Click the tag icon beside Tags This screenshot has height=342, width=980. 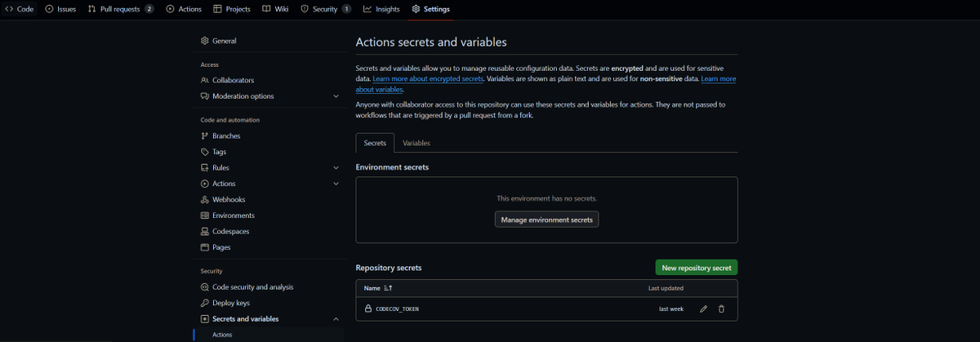tap(204, 152)
